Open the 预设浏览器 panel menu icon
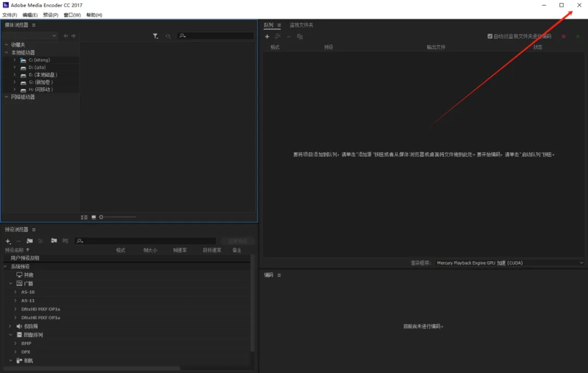Image resolution: width=588 pixels, height=373 pixels. click(x=34, y=229)
